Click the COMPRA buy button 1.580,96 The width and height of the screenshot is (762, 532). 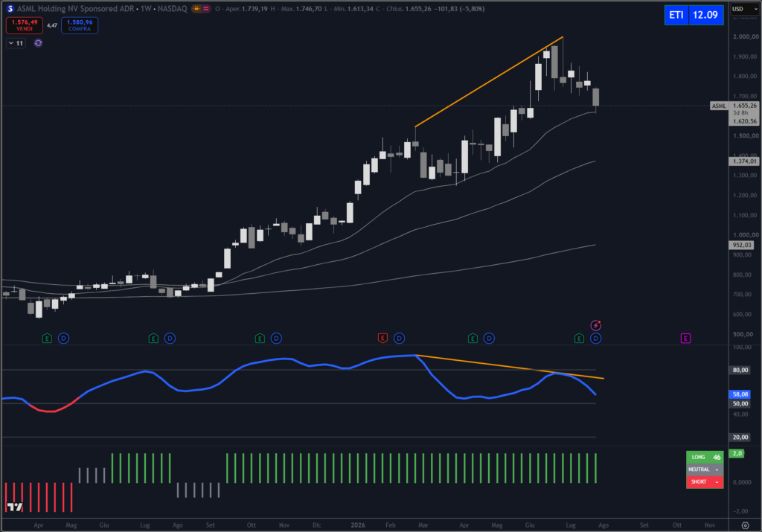click(x=80, y=25)
